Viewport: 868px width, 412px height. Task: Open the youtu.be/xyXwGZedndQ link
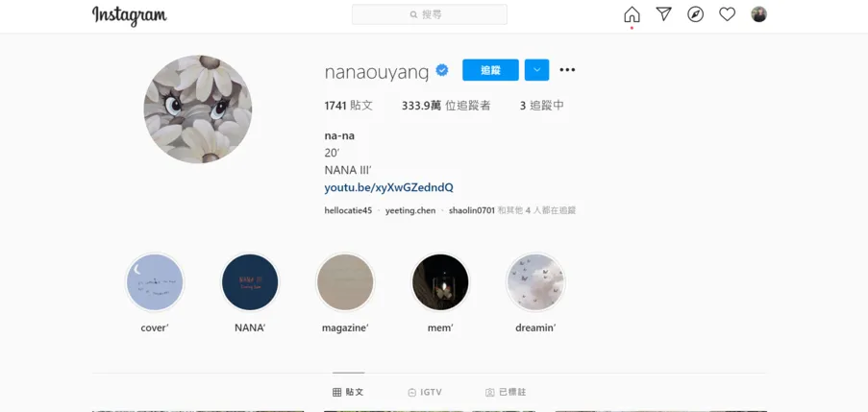pos(388,187)
